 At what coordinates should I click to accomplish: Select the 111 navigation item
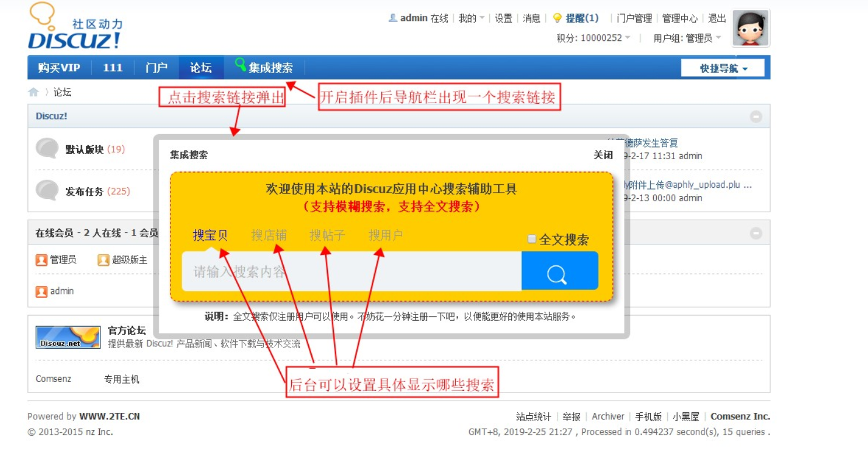click(113, 68)
